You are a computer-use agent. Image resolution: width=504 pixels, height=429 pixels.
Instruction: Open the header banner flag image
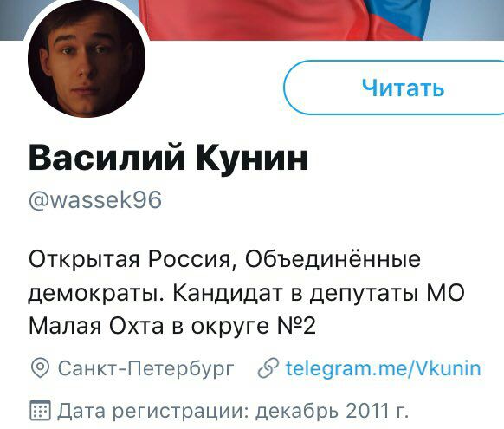tap(252, 20)
